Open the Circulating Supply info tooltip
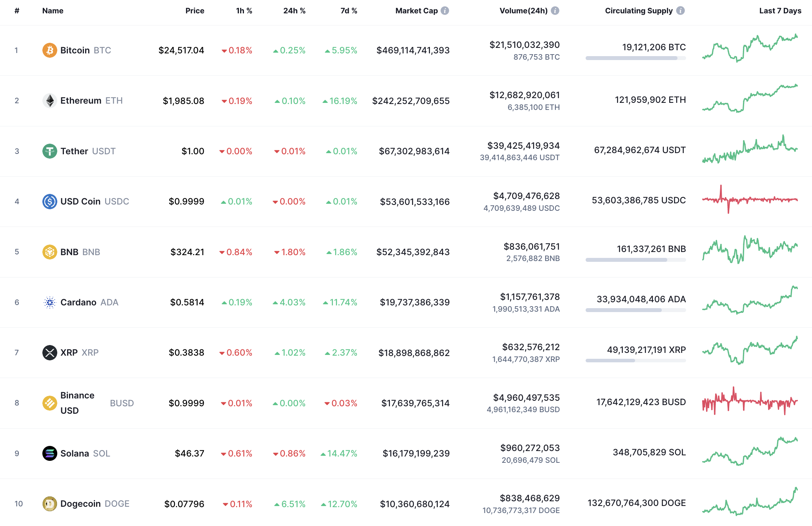 click(681, 11)
